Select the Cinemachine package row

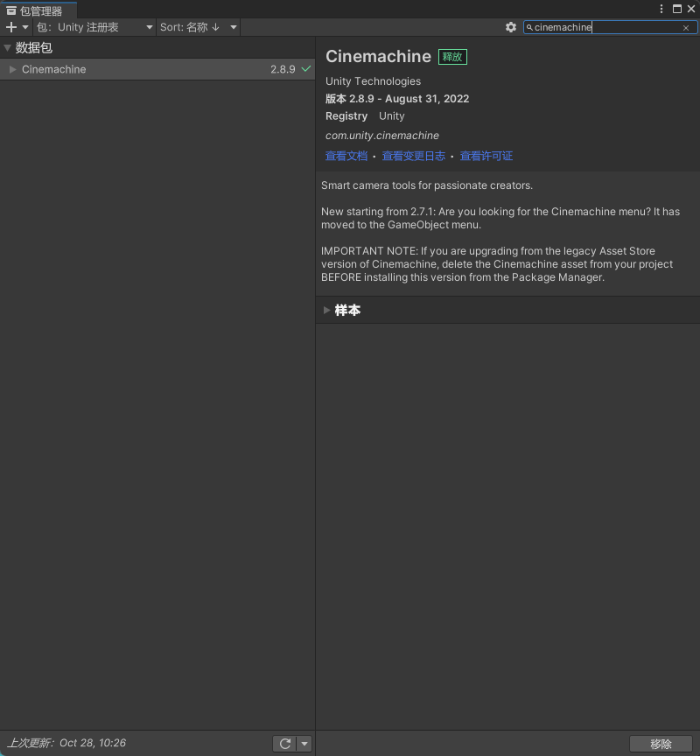[x=157, y=69]
